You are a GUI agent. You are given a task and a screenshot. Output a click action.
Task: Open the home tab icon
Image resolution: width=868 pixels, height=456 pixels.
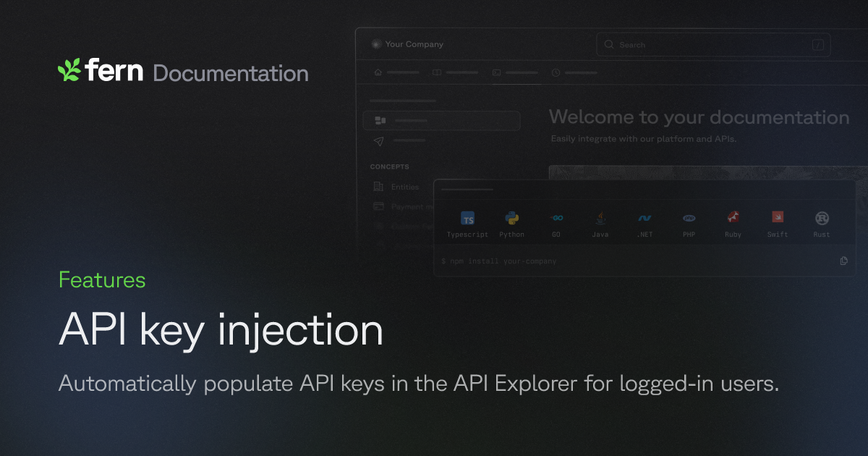[378, 72]
